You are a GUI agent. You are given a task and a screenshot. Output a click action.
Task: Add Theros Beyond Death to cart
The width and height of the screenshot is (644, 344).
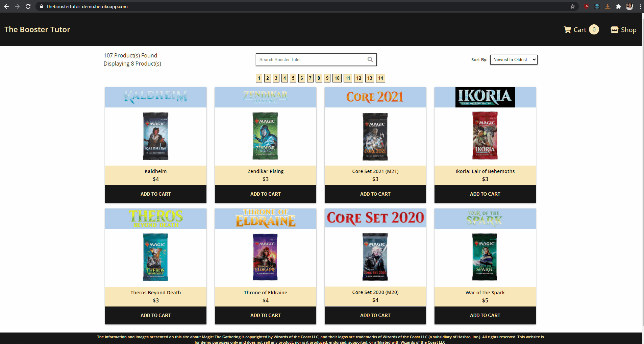click(156, 315)
